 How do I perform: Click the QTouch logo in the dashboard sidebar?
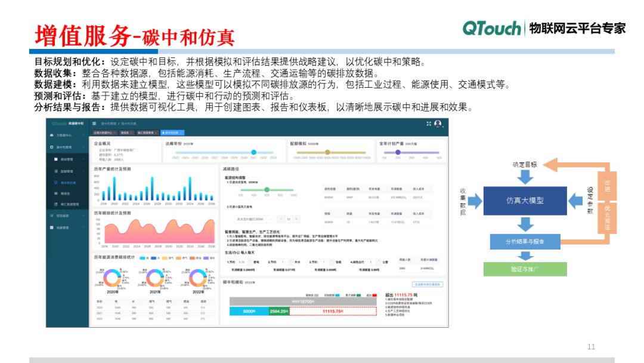point(59,124)
